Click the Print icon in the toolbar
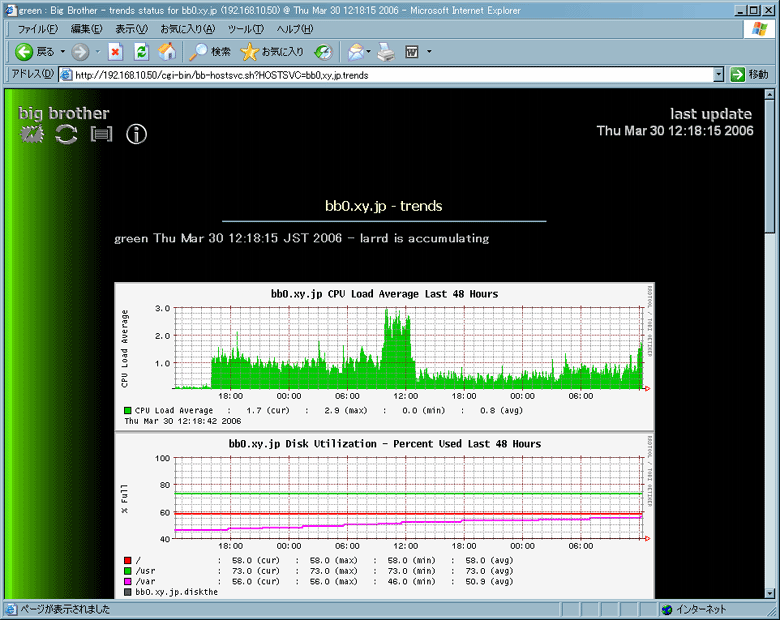The width and height of the screenshot is (780, 620). [386, 51]
